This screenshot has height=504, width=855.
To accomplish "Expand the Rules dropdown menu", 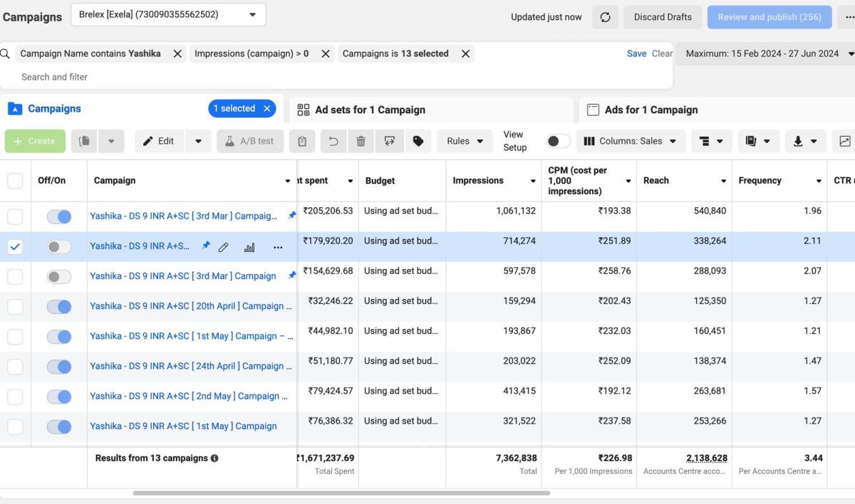I will [x=465, y=141].
